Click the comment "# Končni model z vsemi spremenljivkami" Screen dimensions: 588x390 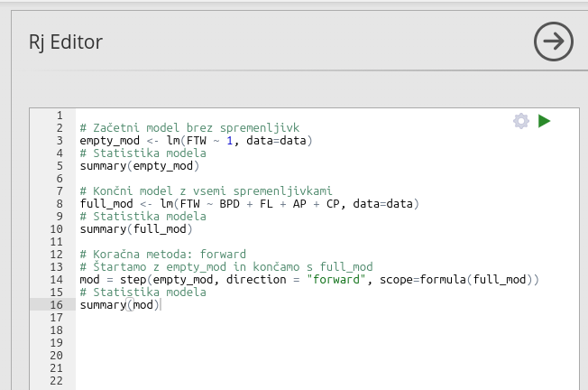(x=206, y=190)
